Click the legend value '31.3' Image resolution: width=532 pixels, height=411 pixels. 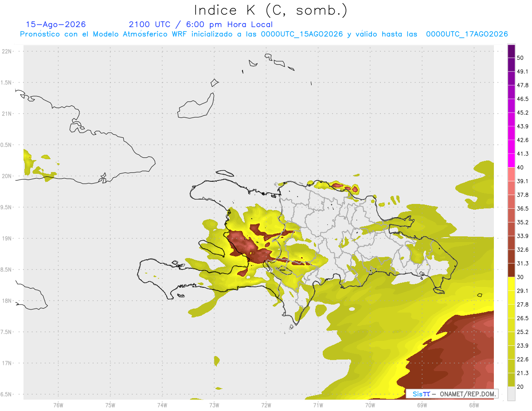[x=523, y=263]
